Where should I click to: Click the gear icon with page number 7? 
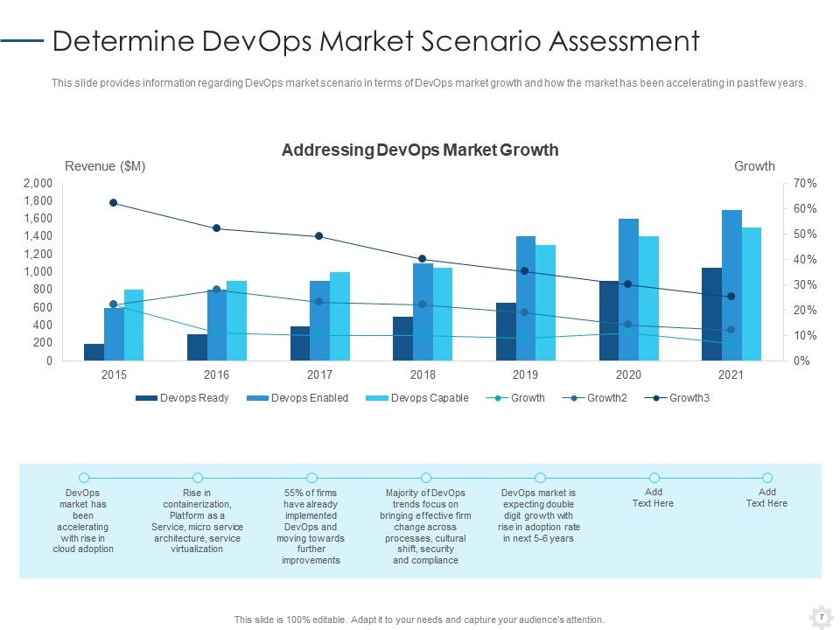821,616
